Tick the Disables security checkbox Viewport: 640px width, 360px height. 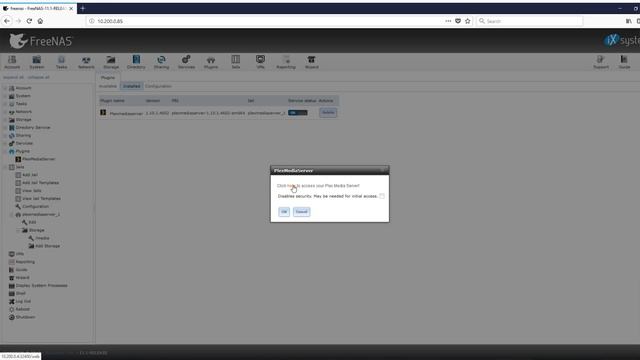382,196
